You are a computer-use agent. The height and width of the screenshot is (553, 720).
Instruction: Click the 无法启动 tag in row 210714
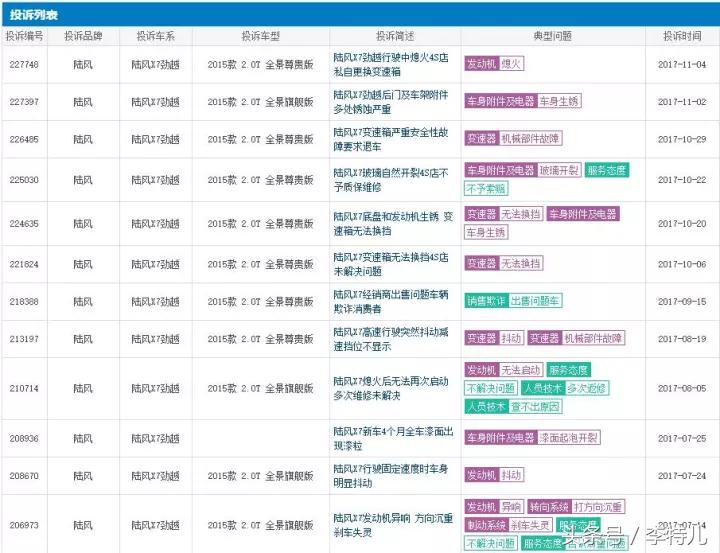click(x=521, y=370)
